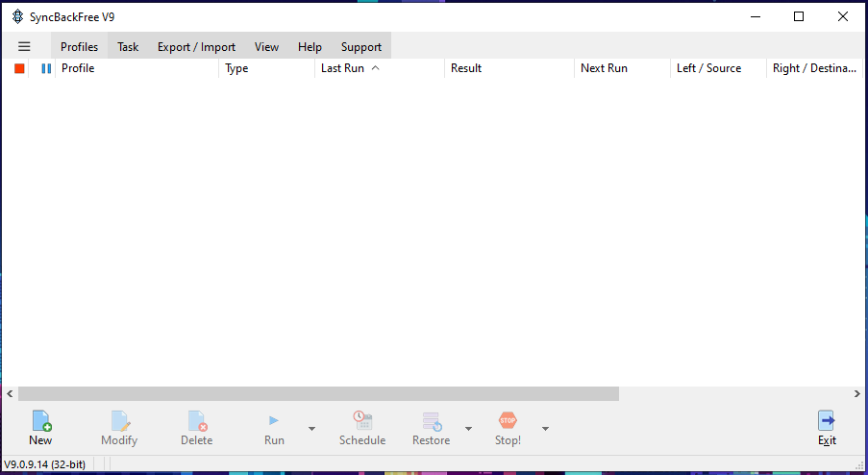Open the Support menu
868x475 pixels.
pyautogui.click(x=360, y=46)
